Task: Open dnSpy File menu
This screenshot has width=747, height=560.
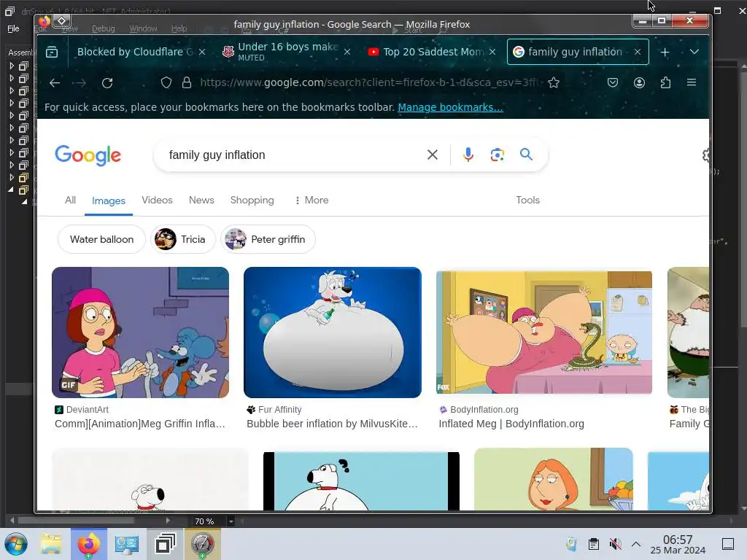Action: 13,28
